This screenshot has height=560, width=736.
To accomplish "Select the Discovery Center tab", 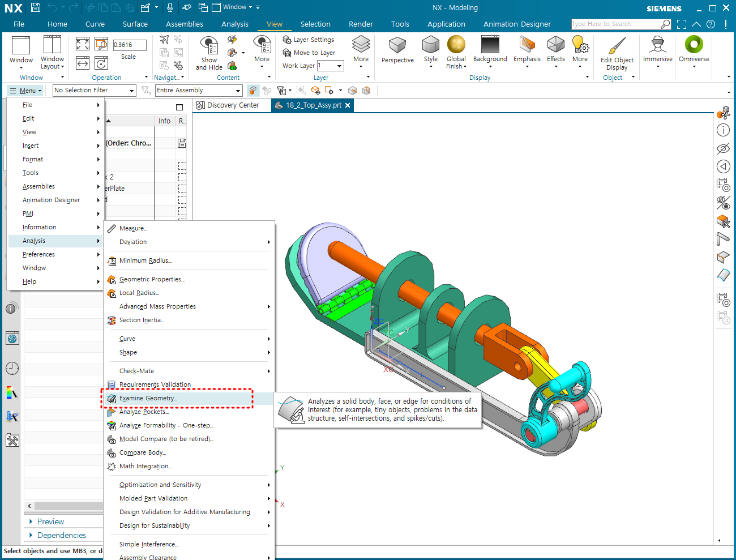I will point(228,105).
